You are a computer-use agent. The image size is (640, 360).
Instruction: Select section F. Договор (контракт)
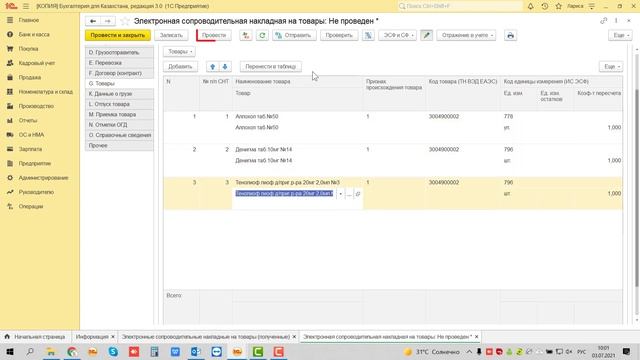tap(119, 73)
